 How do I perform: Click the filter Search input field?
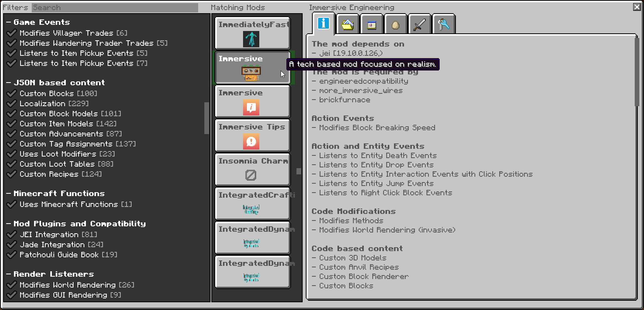(115, 7)
